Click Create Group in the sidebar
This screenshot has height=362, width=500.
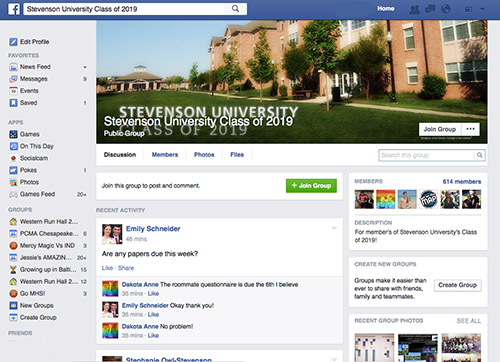click(x=38, y=317)
